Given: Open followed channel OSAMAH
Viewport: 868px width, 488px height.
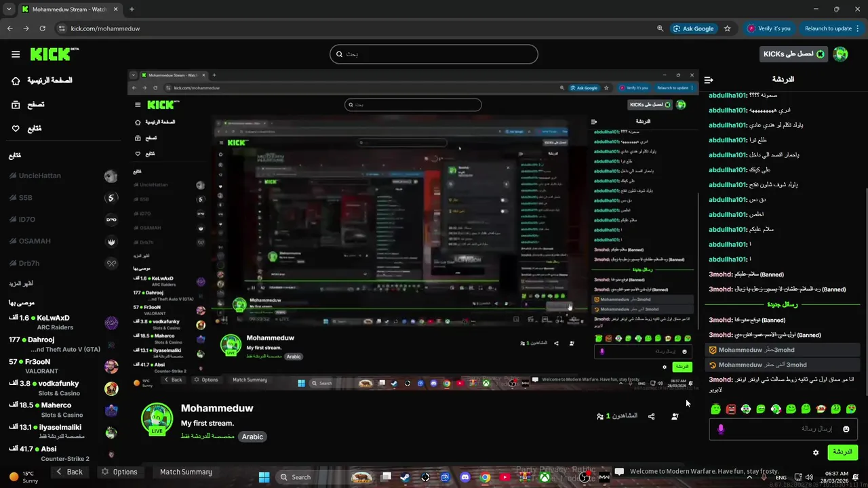Looking at the screenshot, I should coord(62,241).
